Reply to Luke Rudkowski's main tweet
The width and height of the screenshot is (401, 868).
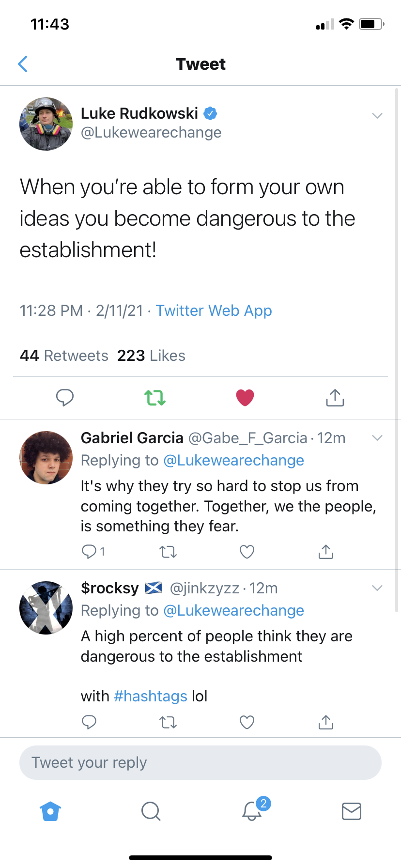click(x=65, y=397)
